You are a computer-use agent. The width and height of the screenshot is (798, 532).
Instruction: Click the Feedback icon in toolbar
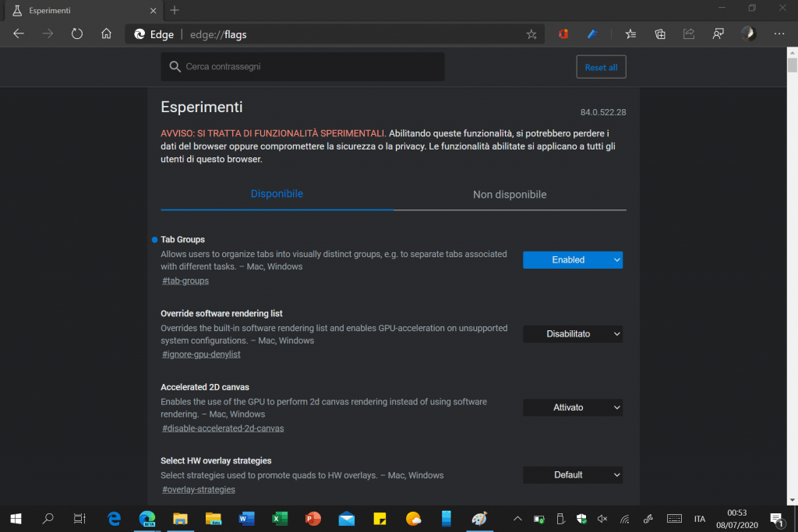[x=718, y=34]
